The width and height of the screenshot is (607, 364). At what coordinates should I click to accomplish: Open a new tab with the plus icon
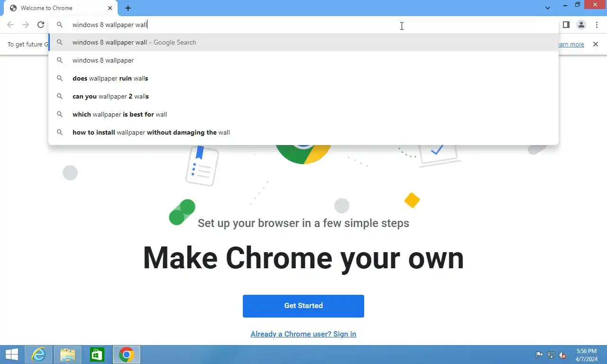click(128, 8)
